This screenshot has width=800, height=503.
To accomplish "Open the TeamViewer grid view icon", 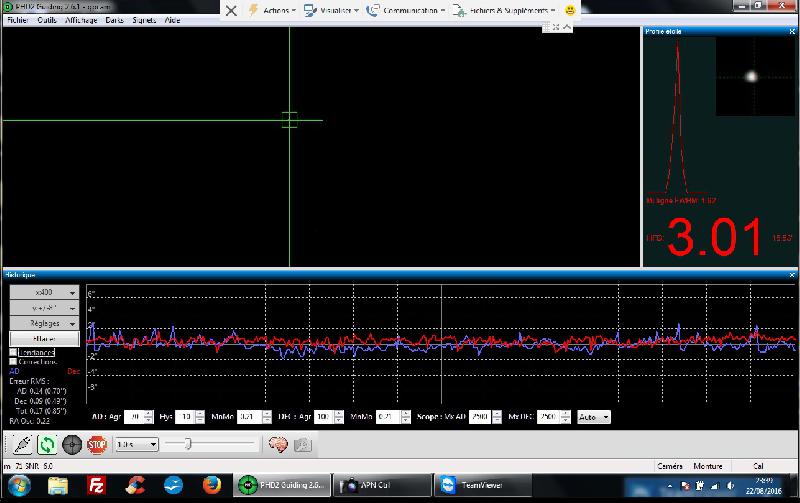I will (546, 27).
